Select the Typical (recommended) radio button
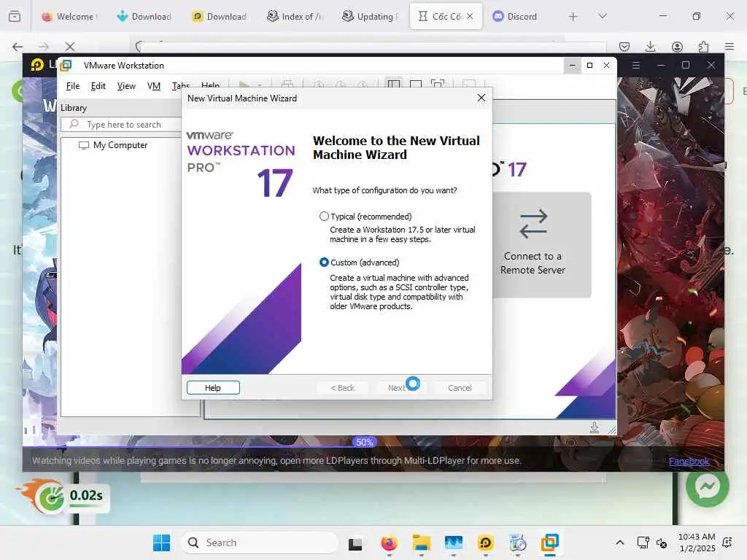The width and height of the screenshot is (747, 560). click(324, 216)
